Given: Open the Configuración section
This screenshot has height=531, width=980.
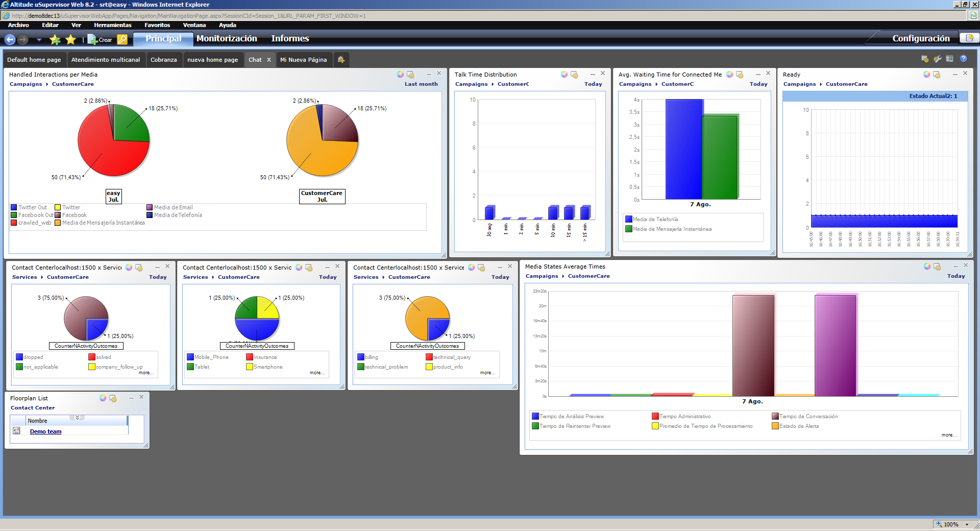Looking at the screenshot, I should click(921, 39).
